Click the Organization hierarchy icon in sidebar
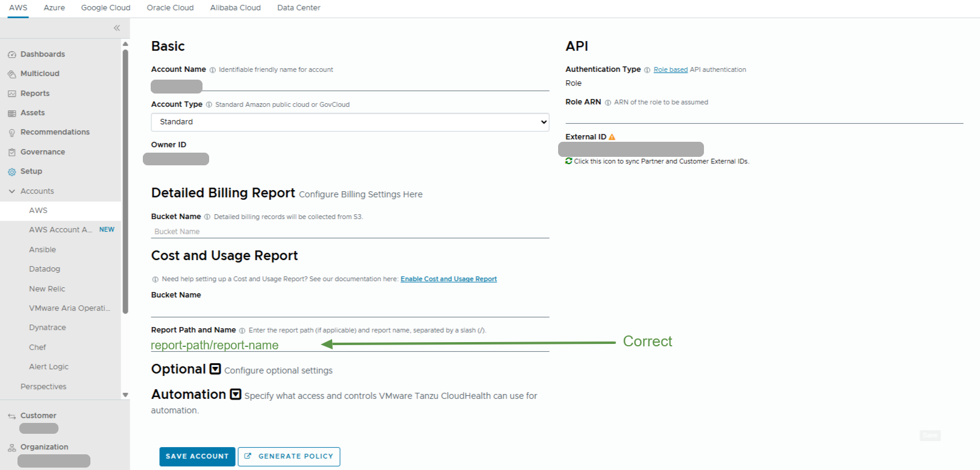Image resolution: width=980 pixels, height=470 pixels. coord(11,448)
